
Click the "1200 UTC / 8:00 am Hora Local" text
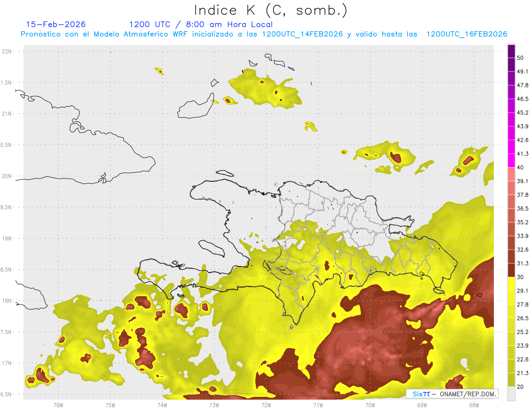(201, 24)
